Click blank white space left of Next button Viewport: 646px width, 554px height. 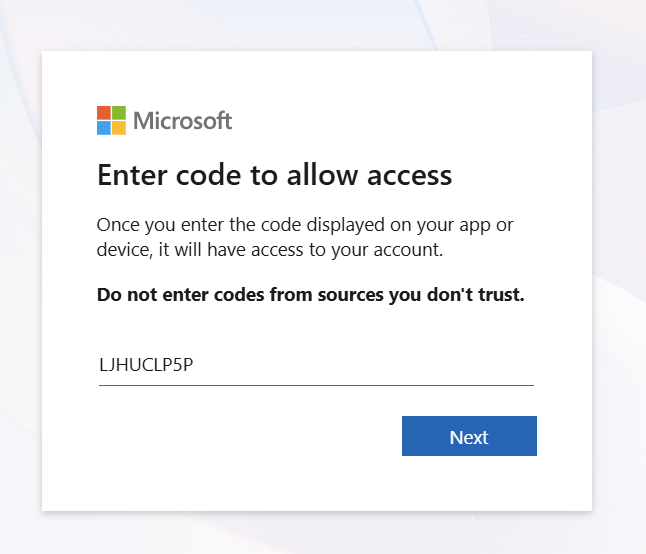[x=250, y=436]
